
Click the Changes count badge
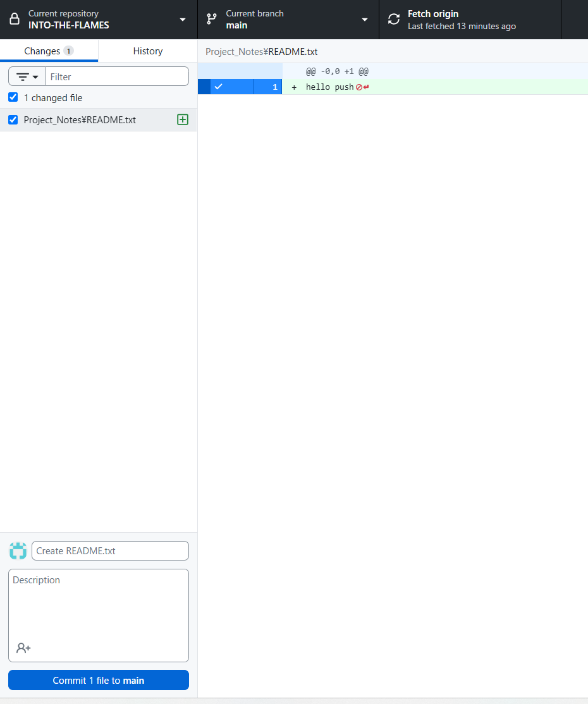(68, 51)
